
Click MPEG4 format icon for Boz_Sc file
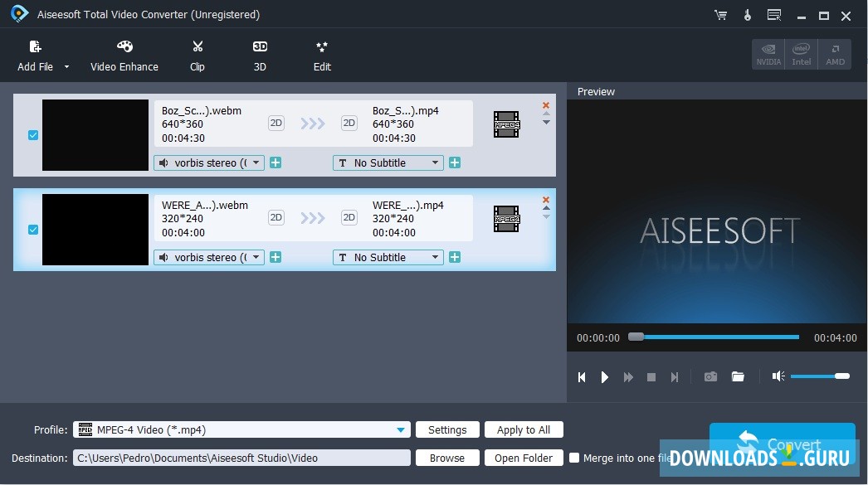[x=506, y=124]
